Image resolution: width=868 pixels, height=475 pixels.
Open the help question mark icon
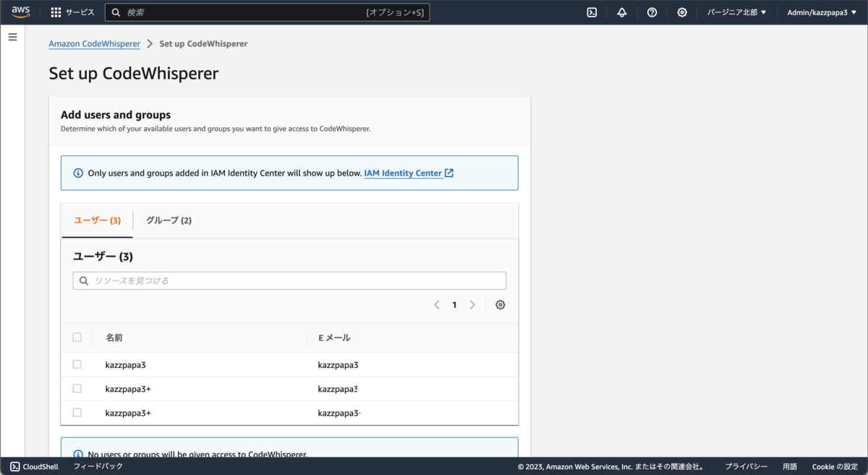pyautogui.click(x=652, y=12)
